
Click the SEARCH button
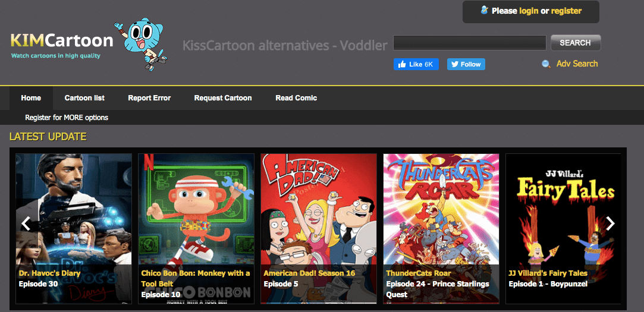[x=576, y=43]
